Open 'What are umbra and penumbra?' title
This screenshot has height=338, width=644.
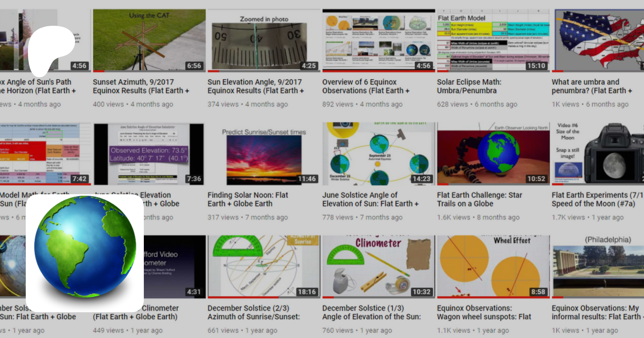pyautogui.click(x=591, y=86)
